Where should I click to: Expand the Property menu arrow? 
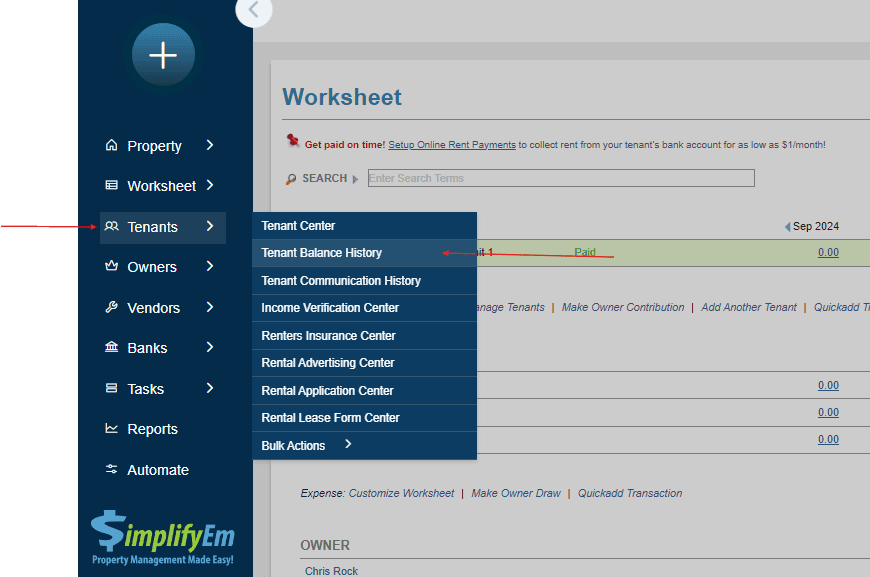[210, 145]
